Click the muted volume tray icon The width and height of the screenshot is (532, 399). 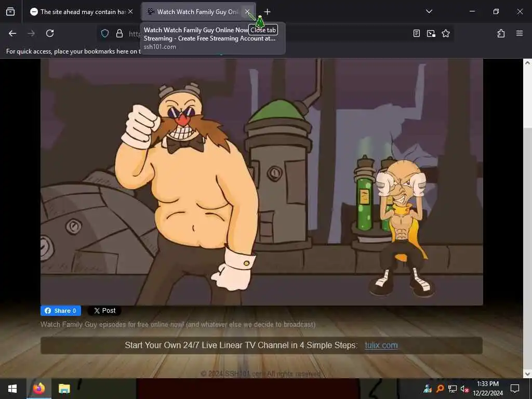coord(464,389)
